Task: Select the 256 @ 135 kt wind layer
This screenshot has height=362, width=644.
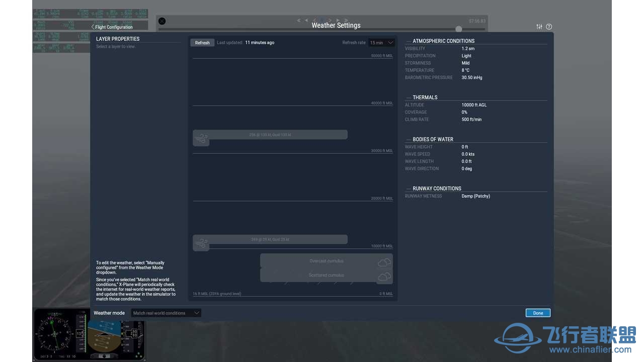Action: click(270, 135)
